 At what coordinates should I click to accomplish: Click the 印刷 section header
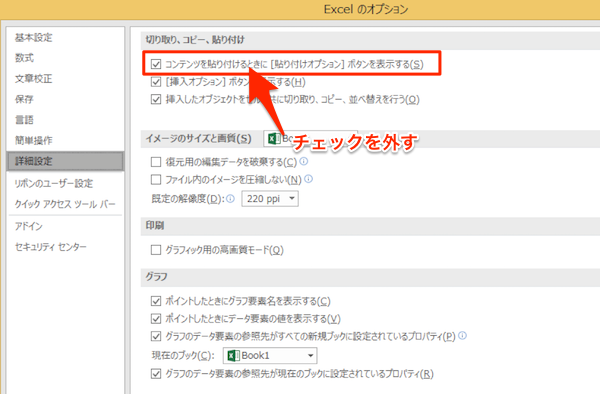(155, 226)
